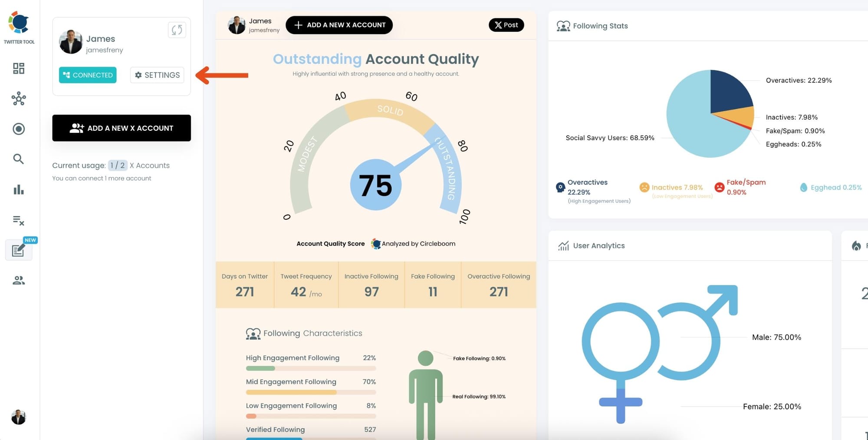This screenshot has height=440, width=868.
Task: Open profile avatar at sidebar bottom
Action: pos(18,417)
